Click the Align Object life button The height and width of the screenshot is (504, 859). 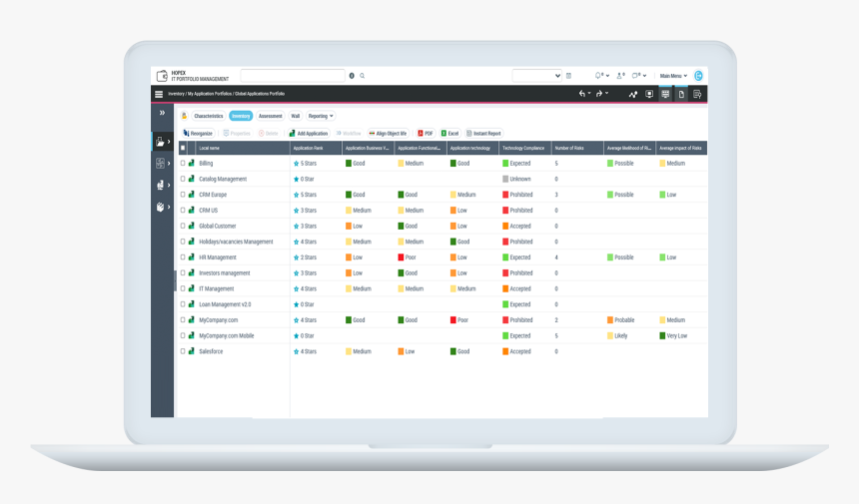[x=389, y=133]
